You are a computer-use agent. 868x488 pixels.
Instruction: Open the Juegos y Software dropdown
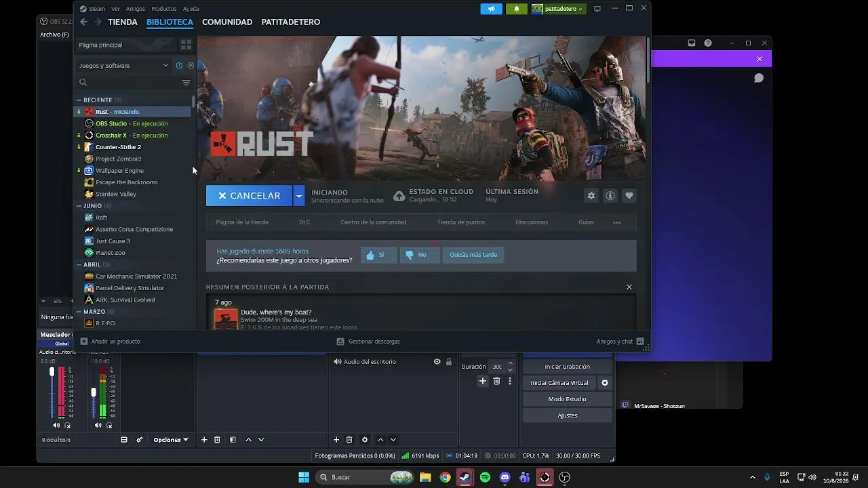click(x=123, y=66)
